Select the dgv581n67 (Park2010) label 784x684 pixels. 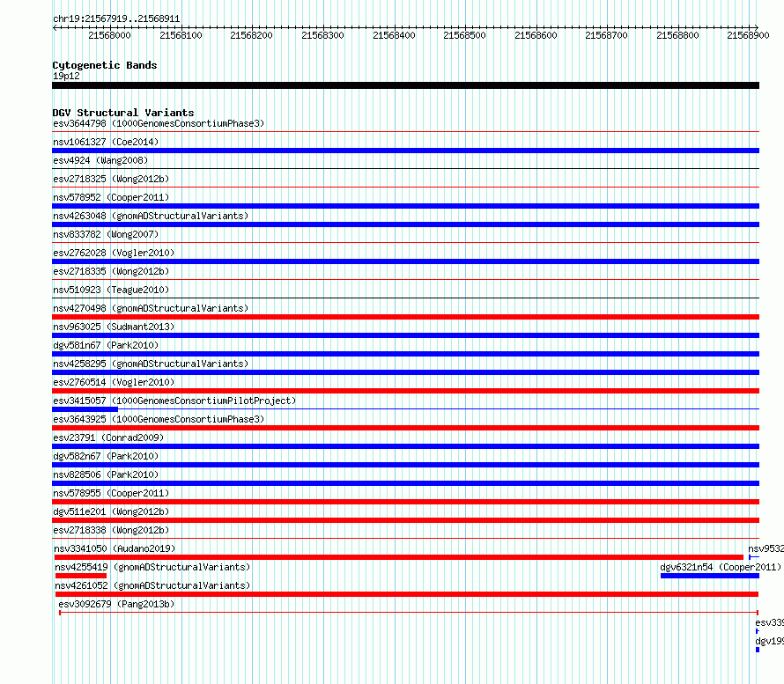[x=106, y=345]
